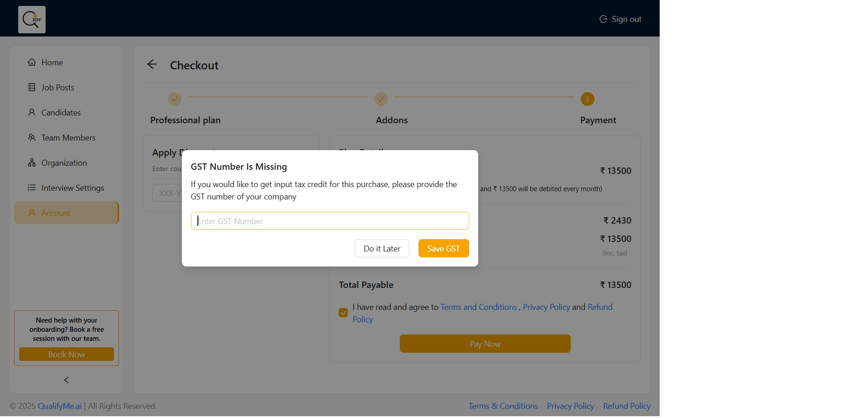Click the Pay Now button
This screenshot has height=418, width=868.
485,344
